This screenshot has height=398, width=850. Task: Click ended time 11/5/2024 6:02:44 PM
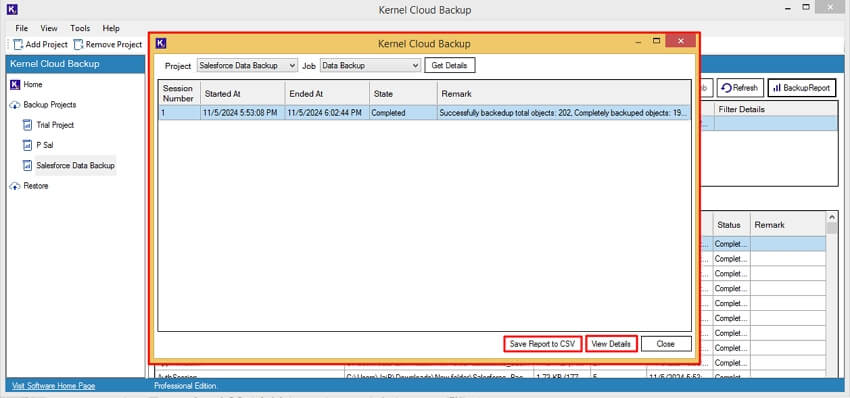click(325, 113)
